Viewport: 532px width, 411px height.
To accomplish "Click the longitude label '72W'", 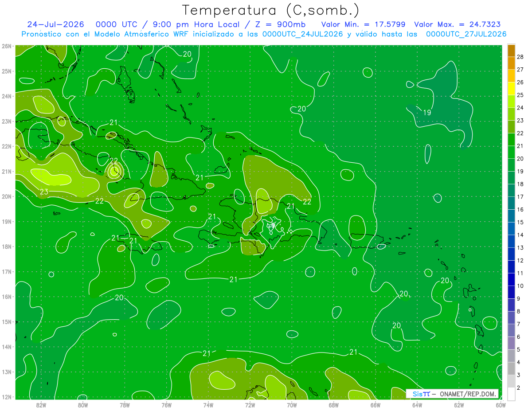I will pyautogui.click(x=250, y=405).
